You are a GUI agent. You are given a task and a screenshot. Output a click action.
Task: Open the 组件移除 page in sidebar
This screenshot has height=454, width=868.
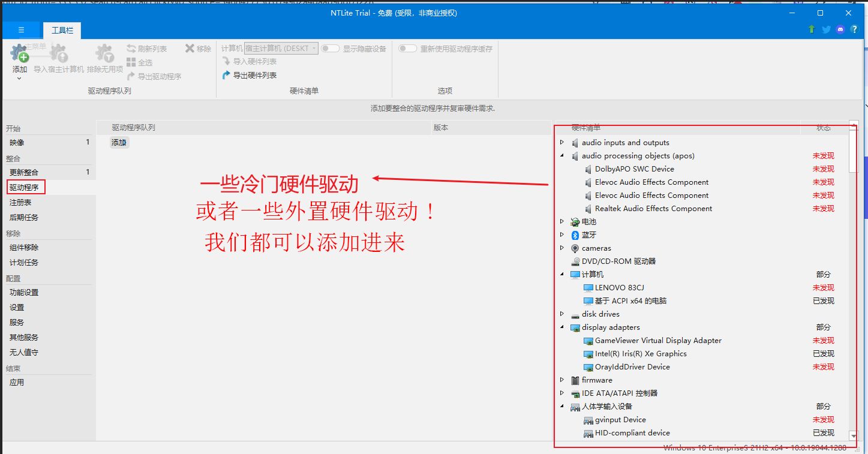pyautogui.click(x=24, y=248)
